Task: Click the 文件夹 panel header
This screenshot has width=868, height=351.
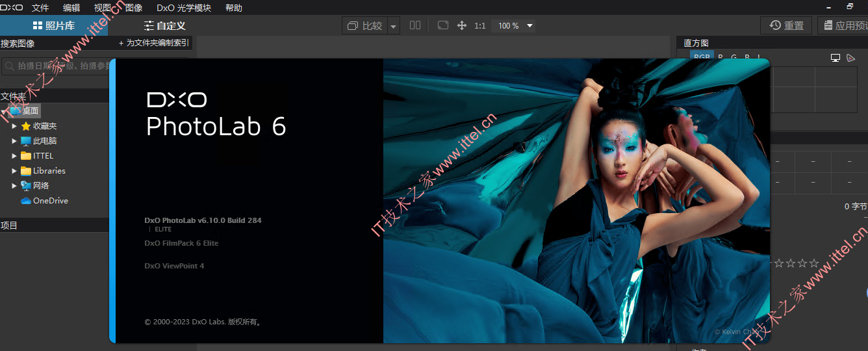Action: 55,96
